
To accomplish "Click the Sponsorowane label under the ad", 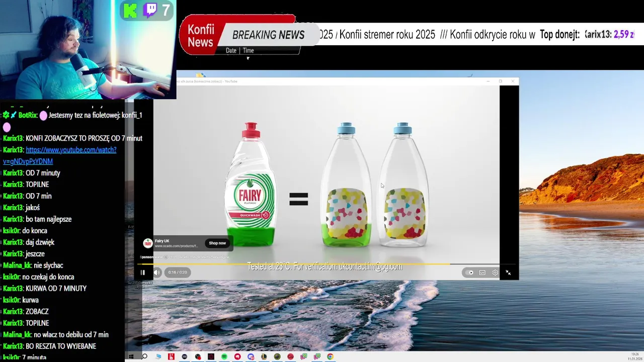I will [151, 257].
